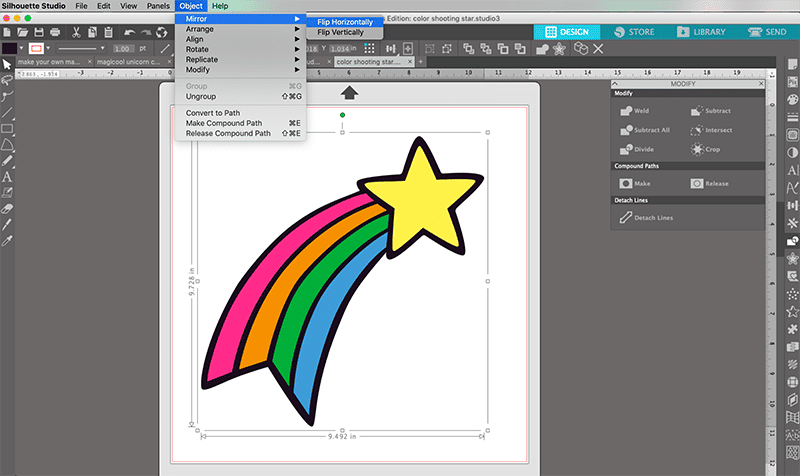The image size is (800, 476).
Task: Select the Eraser tool
Action: pyautogui.click(x=7, y=209)
